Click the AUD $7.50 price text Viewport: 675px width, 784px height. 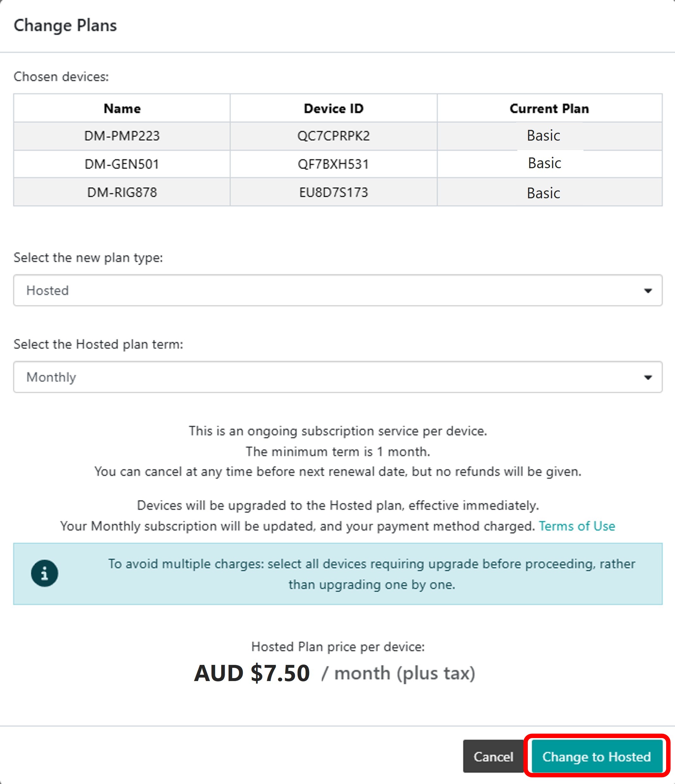tap(252, 673)
